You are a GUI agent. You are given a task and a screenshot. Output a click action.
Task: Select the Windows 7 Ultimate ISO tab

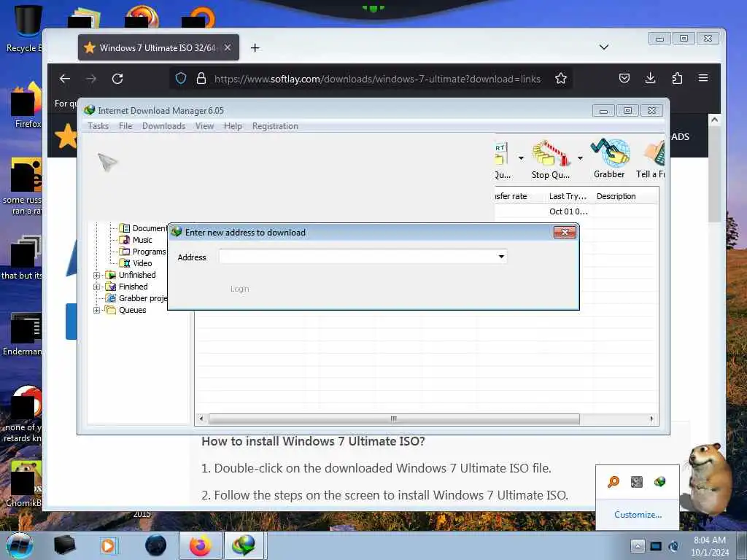pyautogui.click(x=158, y=47)
